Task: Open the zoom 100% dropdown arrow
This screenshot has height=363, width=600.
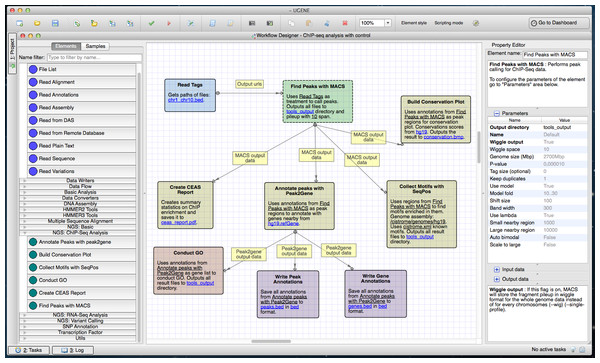Action: click(388, 23)
